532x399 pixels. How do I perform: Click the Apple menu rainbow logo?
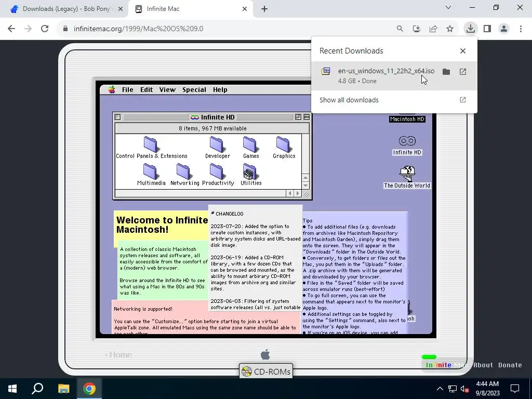(x=112, y=89)
